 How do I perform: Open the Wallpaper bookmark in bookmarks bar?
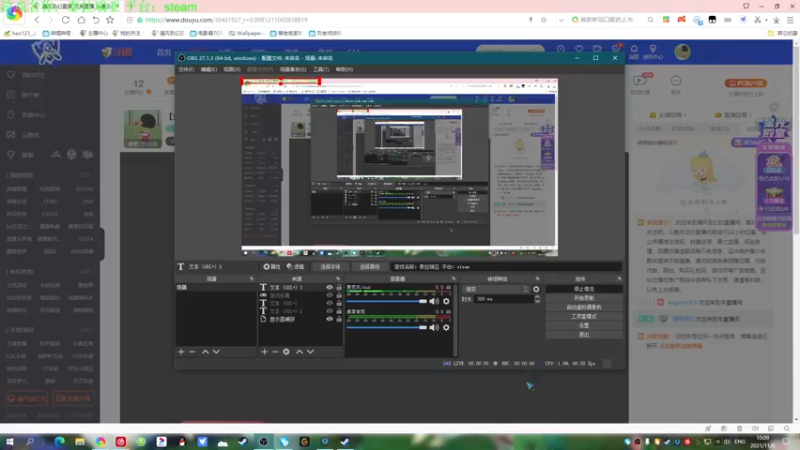(x=245, y=33)
